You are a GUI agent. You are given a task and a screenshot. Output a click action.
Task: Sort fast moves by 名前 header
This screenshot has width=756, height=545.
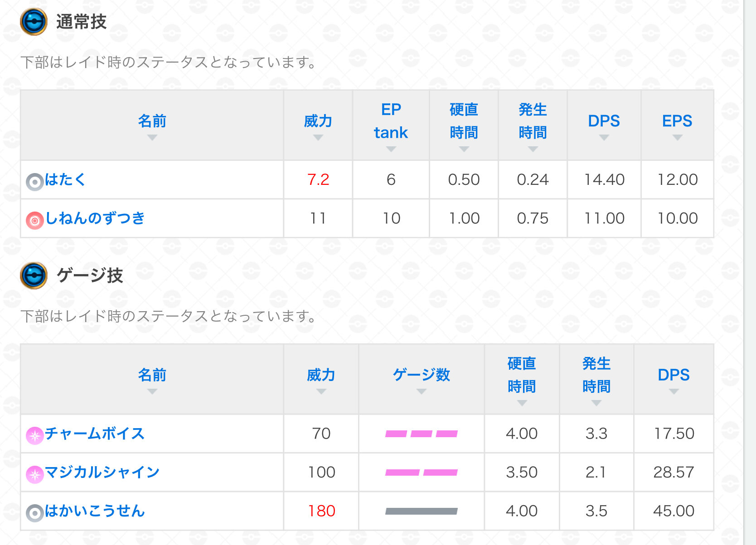152,125
